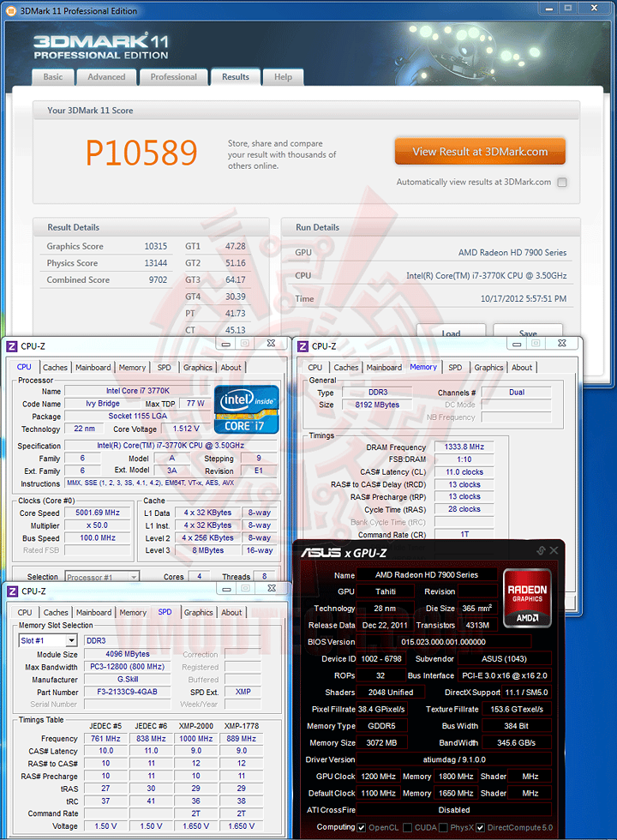The width and height of the screenshot is (617, 840).
Task: Click the ASUS GPU-Z refresh arrows icon
Action: (541, 550)
